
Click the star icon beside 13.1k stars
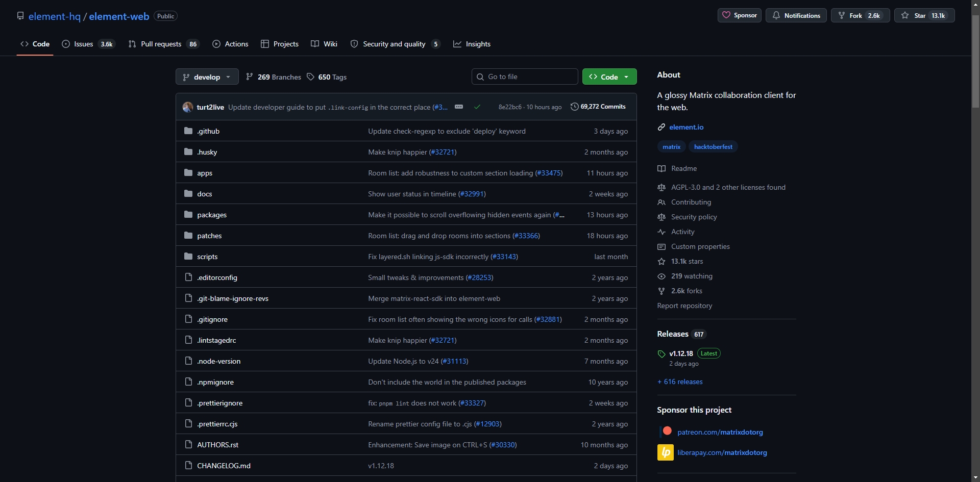(x=661, y=262)
